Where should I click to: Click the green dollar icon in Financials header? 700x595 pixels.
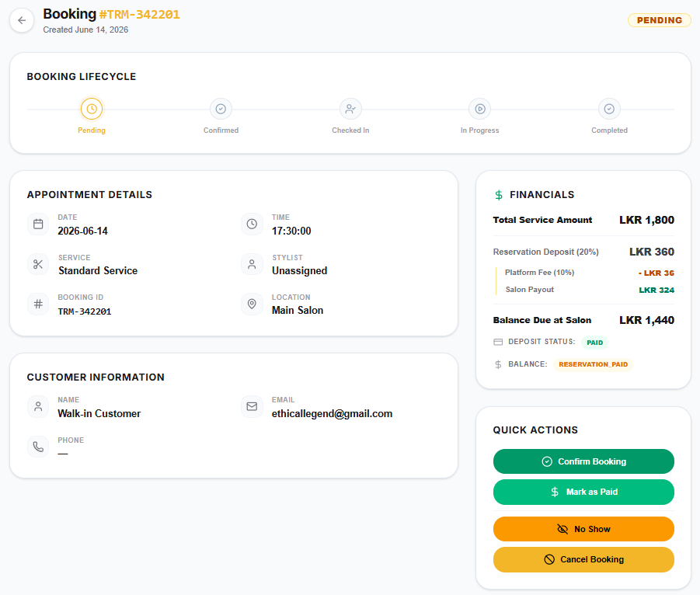tap(499, 195)
